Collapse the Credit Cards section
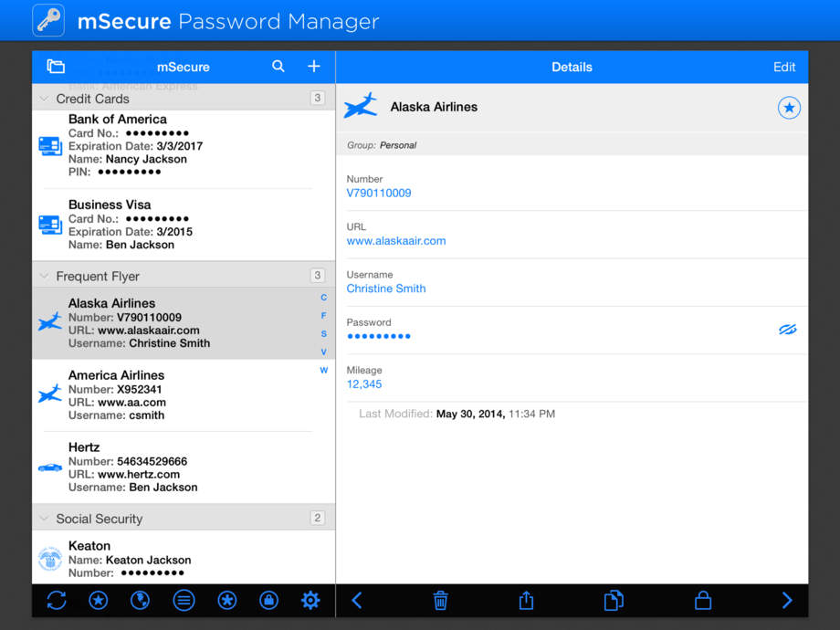This screenshot has height=630, width=840. point(44,99)
